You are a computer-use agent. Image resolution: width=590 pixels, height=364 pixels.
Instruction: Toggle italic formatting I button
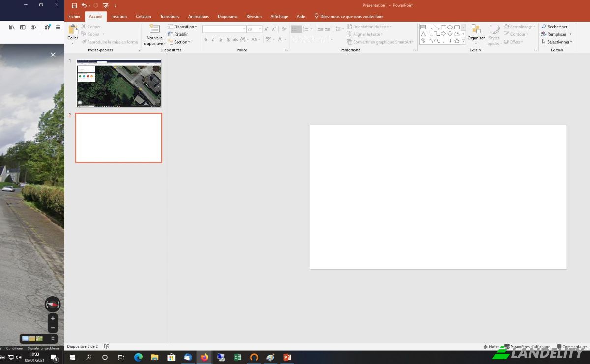coord(213,39)
